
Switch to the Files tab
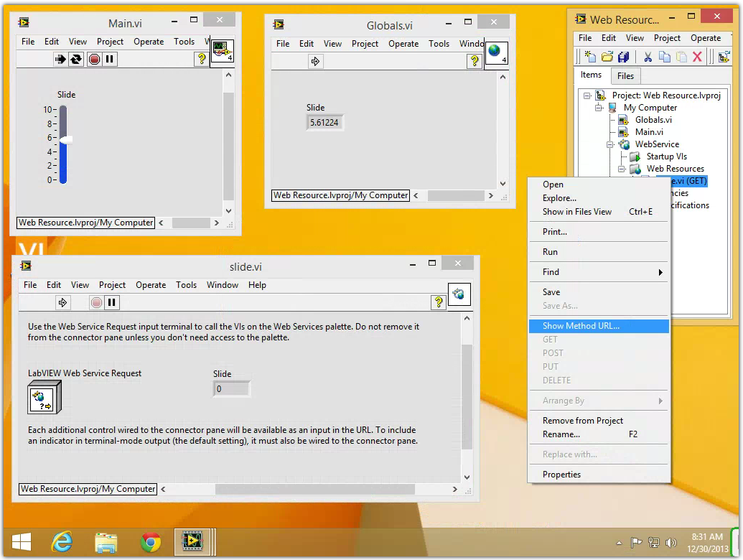point(625,76)
